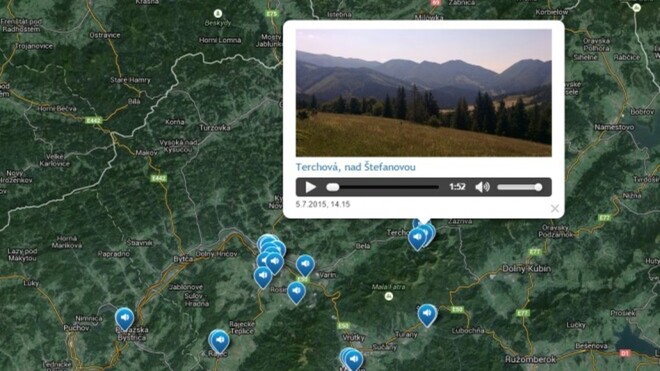Select the sound marker below Varín near Rosina
This screenshot has width=660, height=371.
click(296, 292)
